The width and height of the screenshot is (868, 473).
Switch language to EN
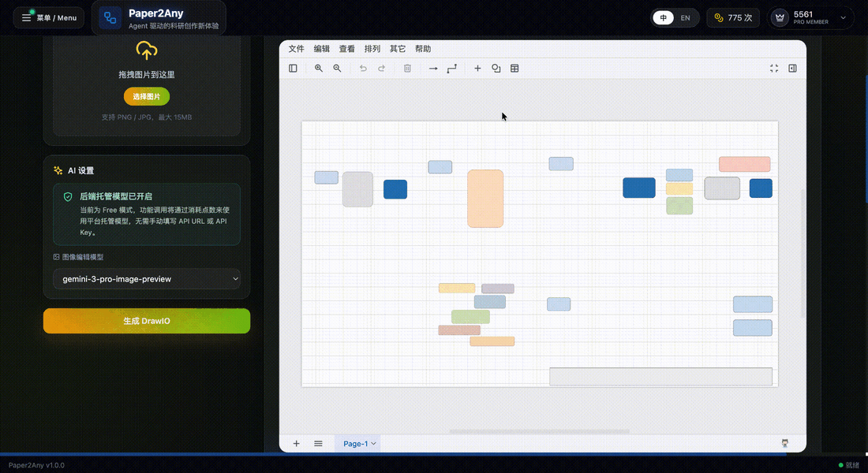tap(685, 17)
